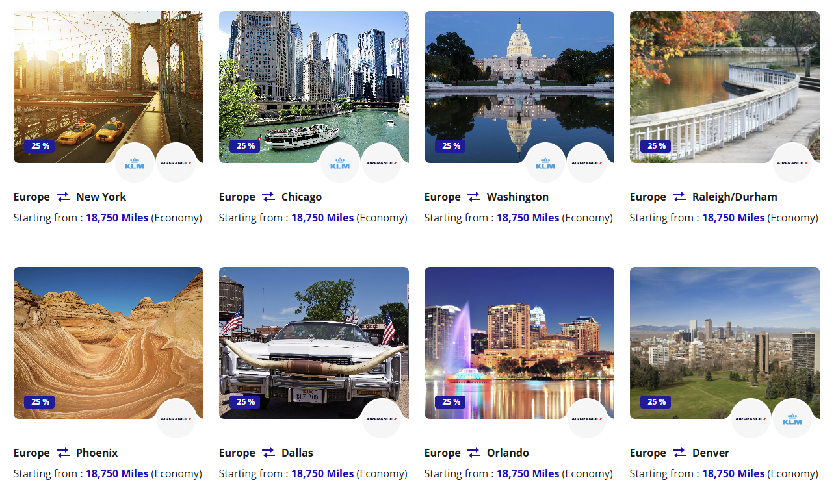Click the KLM logo on New York card

point(135,163)
